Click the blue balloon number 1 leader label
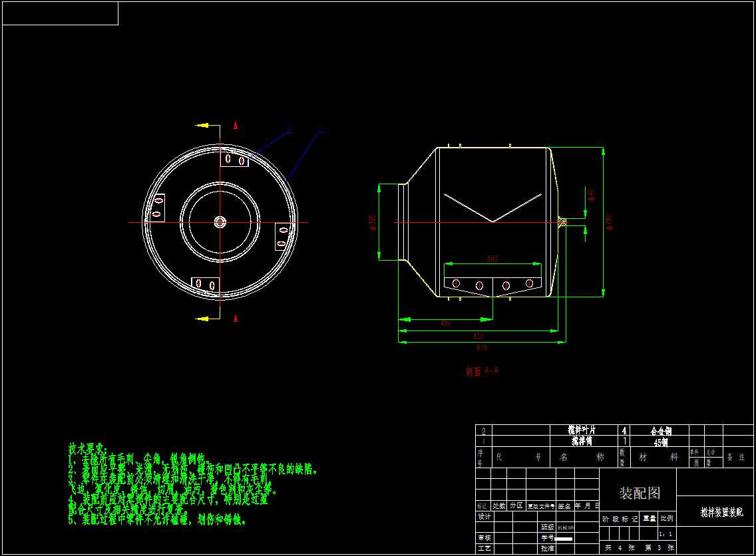Viewport: 756px width, 556px height. click(x=319, y=128)
